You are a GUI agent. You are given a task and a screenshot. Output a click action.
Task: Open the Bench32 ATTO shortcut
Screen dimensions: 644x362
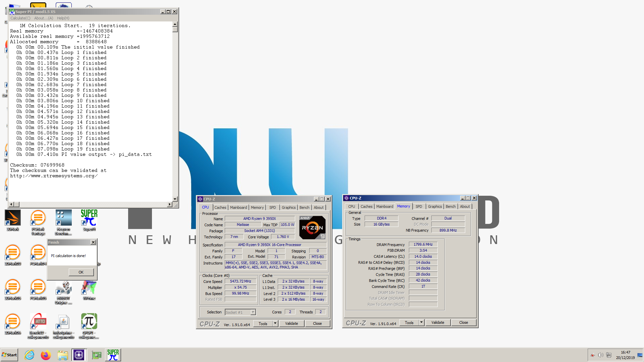[38, 326]
